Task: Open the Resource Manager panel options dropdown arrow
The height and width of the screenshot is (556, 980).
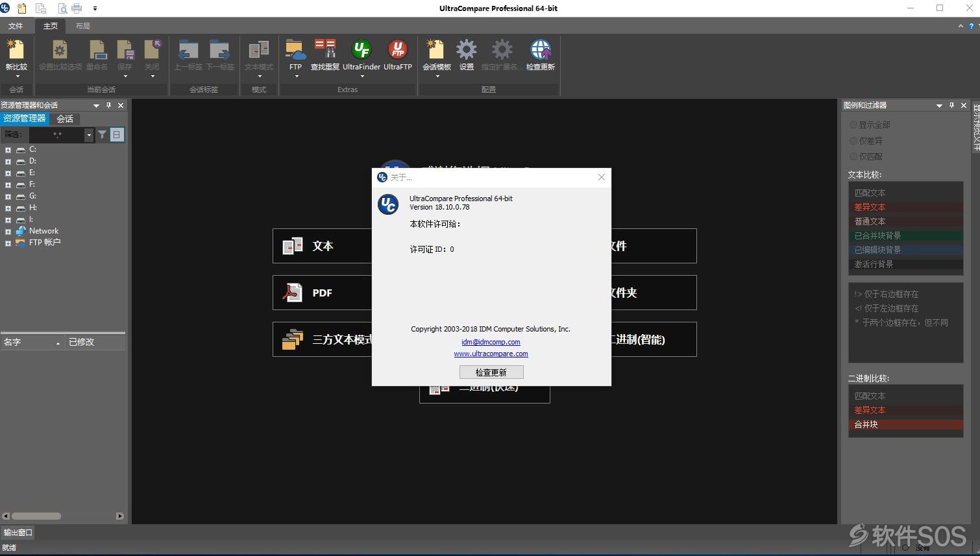Action: click(x=96, y=105)
